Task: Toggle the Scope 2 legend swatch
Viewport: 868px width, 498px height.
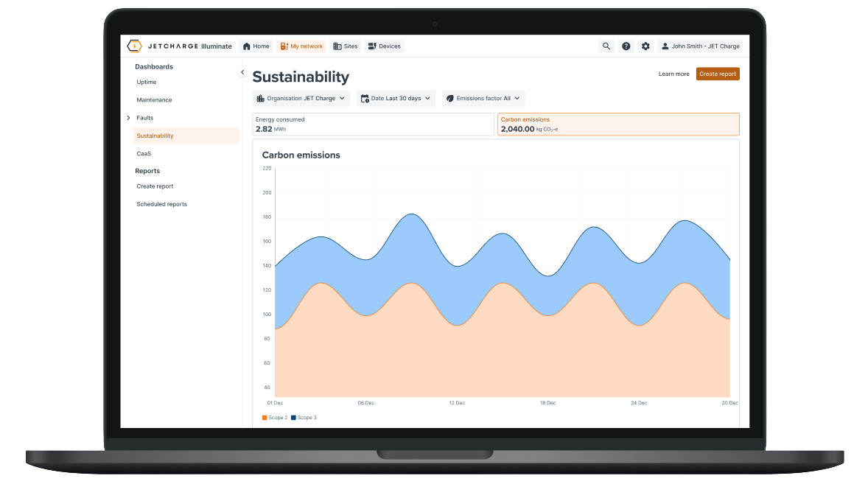Action: point(265,418)
